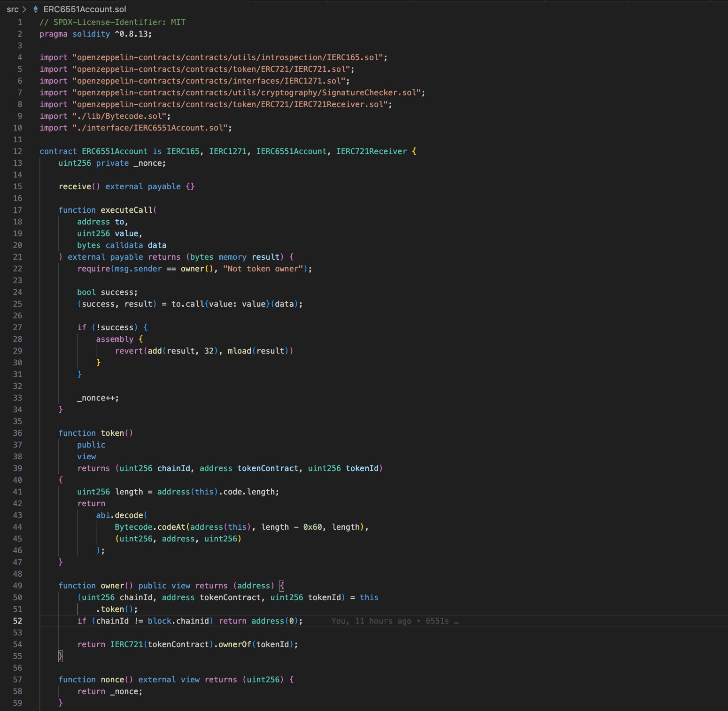
Task: Click the IERC165.sol import path
Action: [228, 57]
